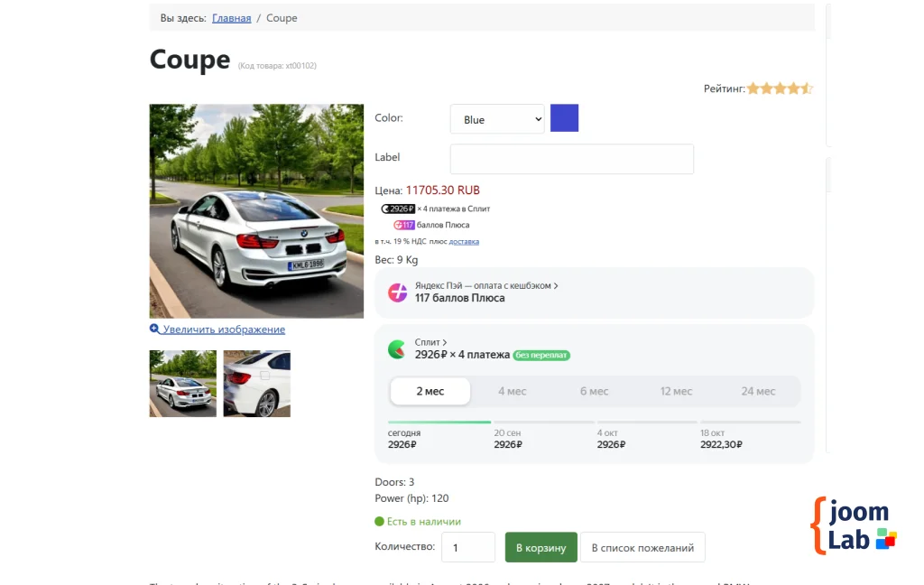Click the rating stars
The height and width of the screenshot is (585, 924).
[781, 88]
